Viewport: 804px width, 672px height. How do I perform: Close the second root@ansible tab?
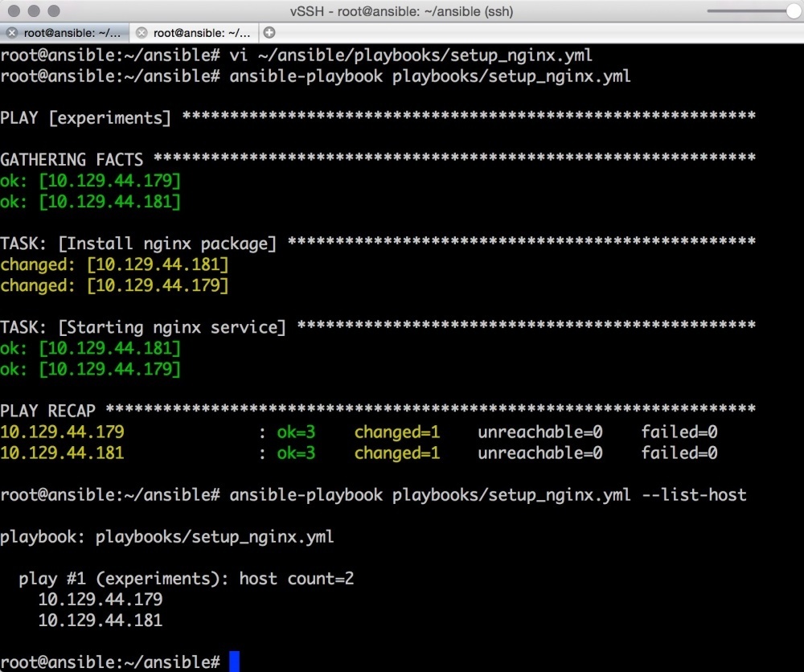[142, 33]
